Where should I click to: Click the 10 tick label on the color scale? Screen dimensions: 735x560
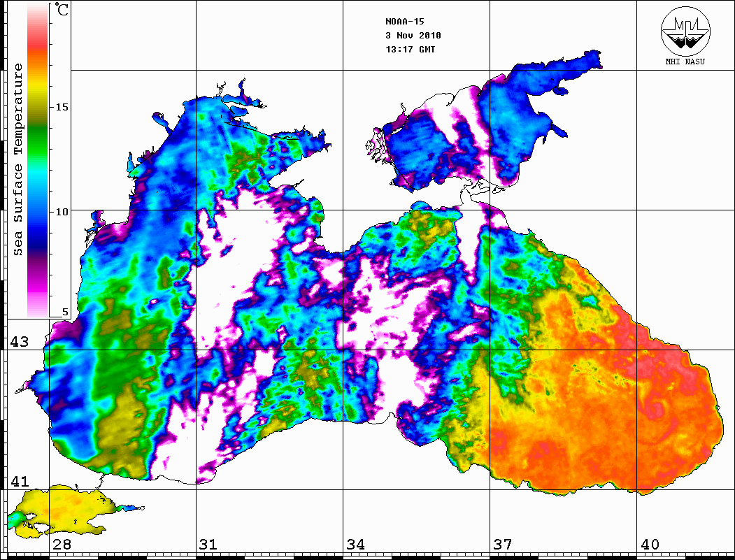(62, 212)
